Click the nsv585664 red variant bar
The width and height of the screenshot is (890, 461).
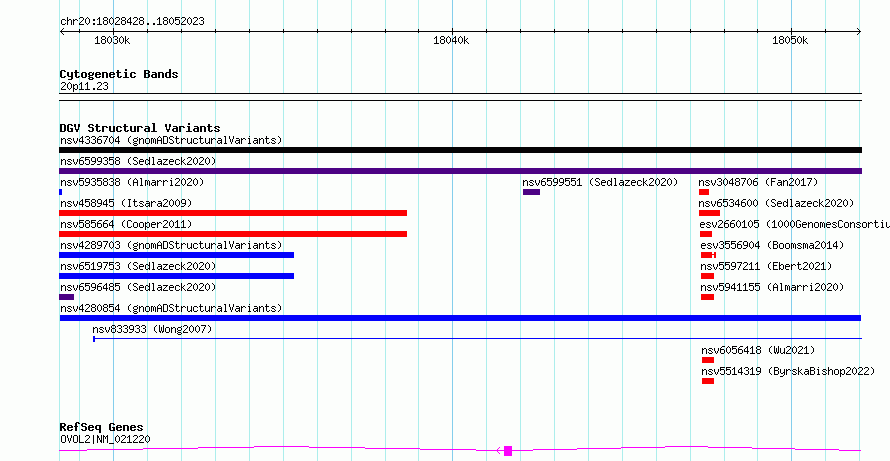point(233,234)
